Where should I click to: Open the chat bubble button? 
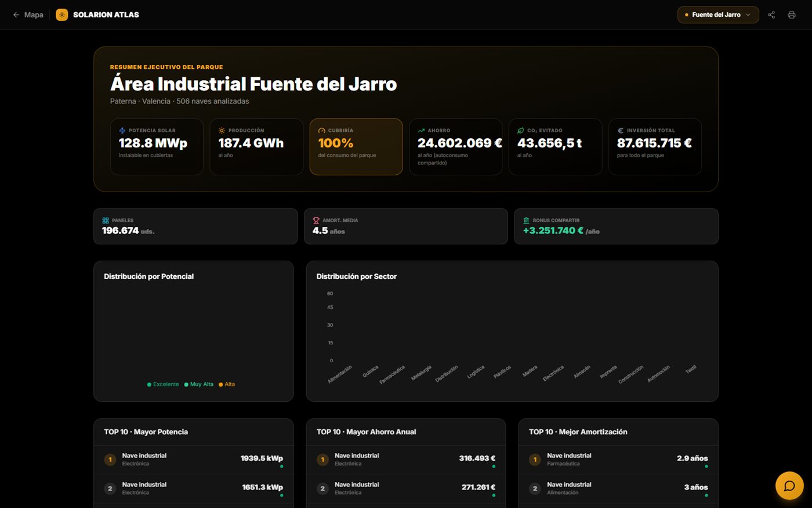coord(789,486)
